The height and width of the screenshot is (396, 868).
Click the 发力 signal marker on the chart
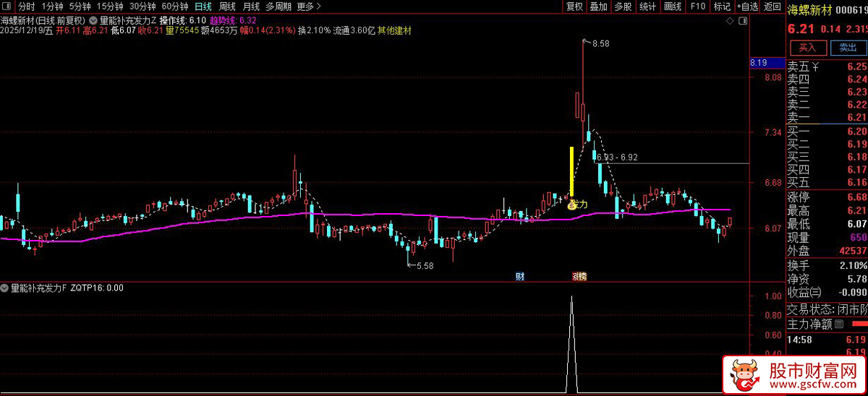578,205
